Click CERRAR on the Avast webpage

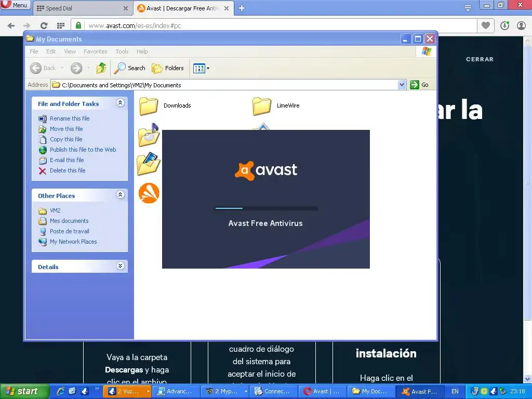[x=480, y=59]
